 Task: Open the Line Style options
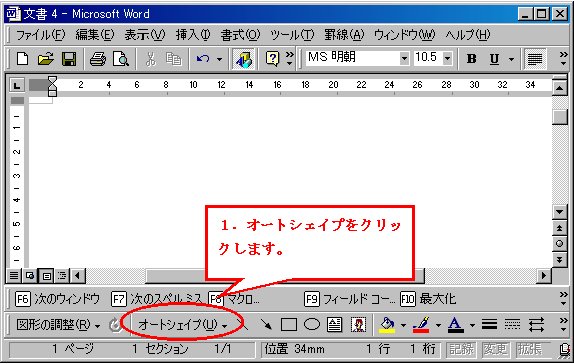click(x=489, y=324)
